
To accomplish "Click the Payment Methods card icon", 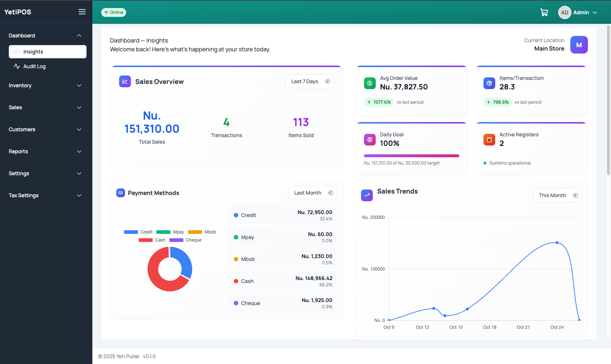I will tap(121, 192).
